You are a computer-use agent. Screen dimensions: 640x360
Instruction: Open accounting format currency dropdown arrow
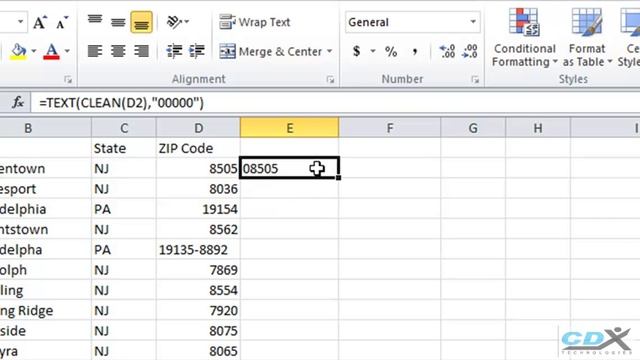coord(373,51)
